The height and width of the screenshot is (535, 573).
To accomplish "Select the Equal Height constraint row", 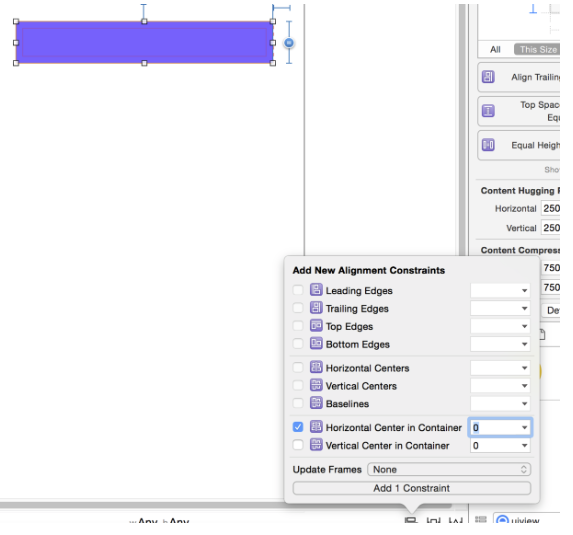I will tap(519, 145).
